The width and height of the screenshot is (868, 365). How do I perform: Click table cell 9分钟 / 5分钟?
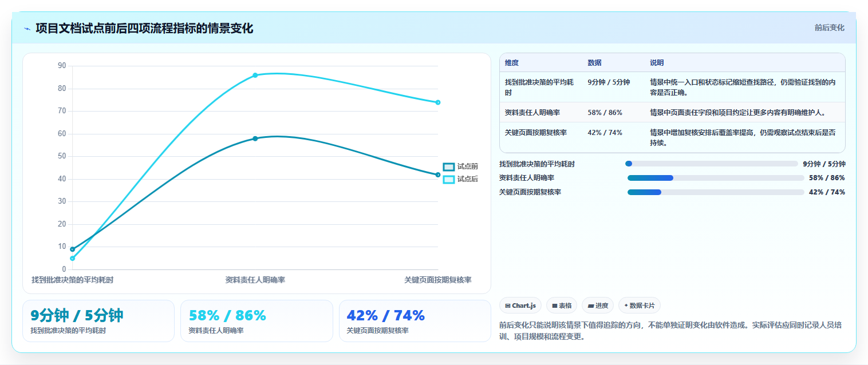[x=609, y=82]
